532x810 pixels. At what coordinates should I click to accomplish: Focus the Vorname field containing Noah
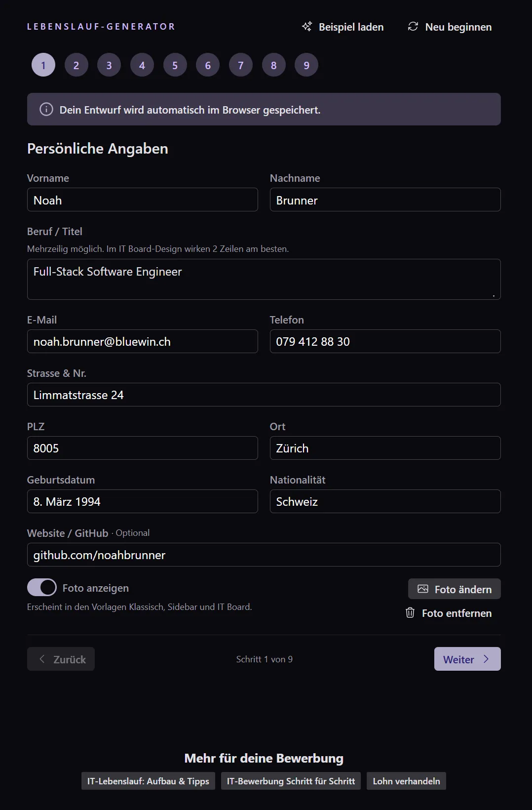pos(143,200)
